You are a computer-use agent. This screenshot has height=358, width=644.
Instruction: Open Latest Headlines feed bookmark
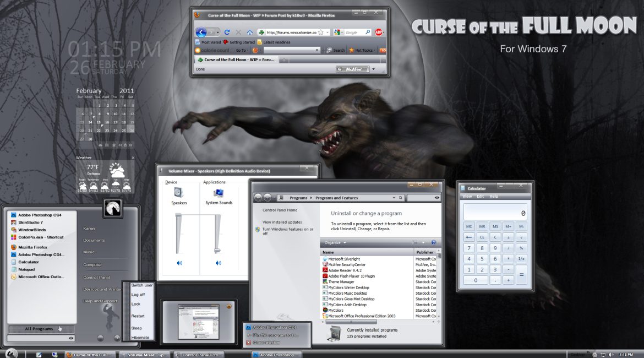(274, 42)
